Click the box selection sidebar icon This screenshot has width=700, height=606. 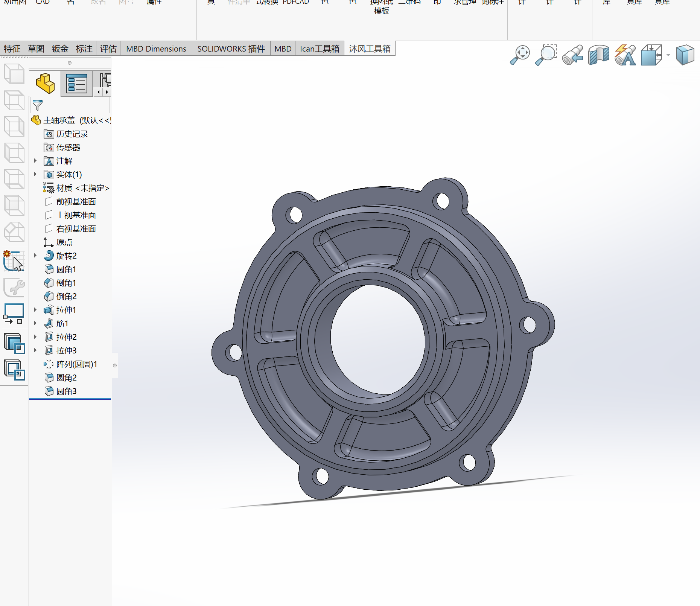coord(14,314)
